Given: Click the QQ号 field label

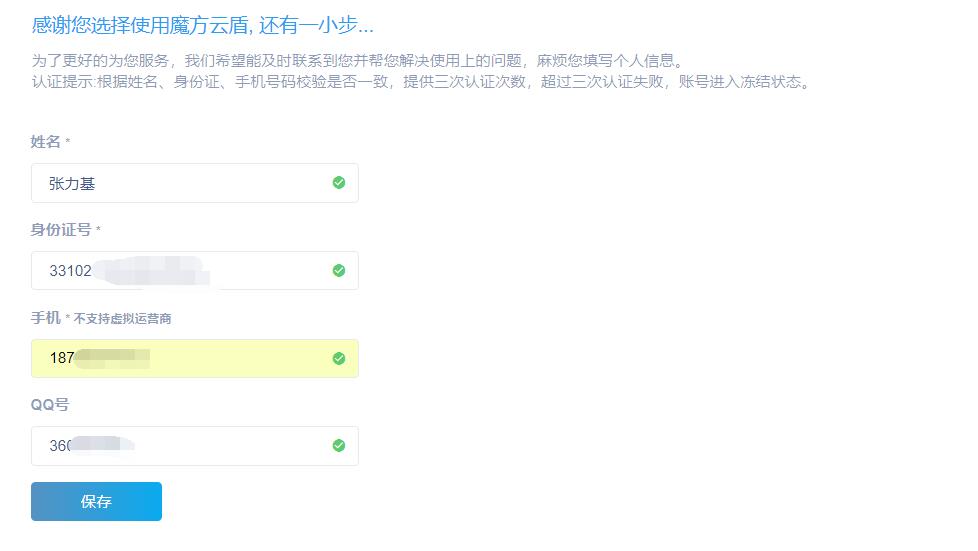Looking at the screenshot, I should (50, 404).
